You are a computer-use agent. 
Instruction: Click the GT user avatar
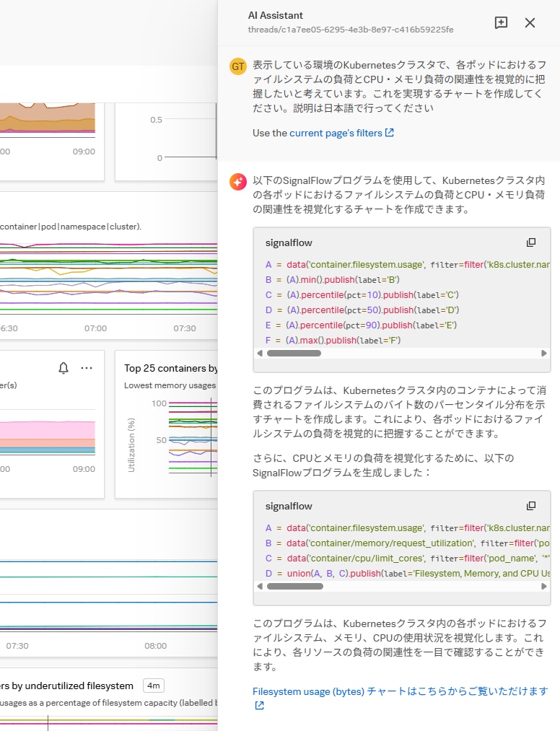238,66
